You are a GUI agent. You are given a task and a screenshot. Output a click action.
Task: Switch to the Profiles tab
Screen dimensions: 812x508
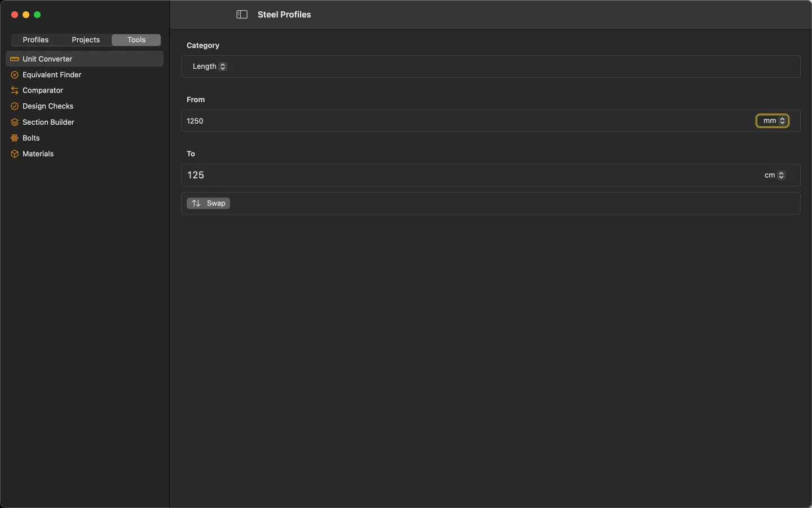(36, 40)
